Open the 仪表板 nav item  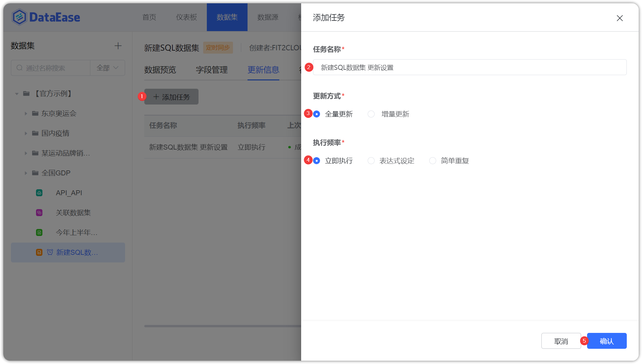click(x=186, y=17)
